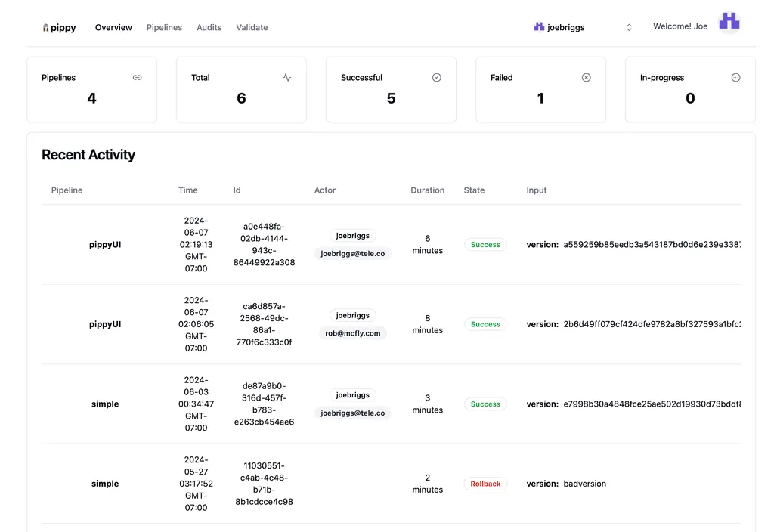Viewport: 774px width, 532px height.
Task: Open the Overview tab
Action: (x=113, y=27)
